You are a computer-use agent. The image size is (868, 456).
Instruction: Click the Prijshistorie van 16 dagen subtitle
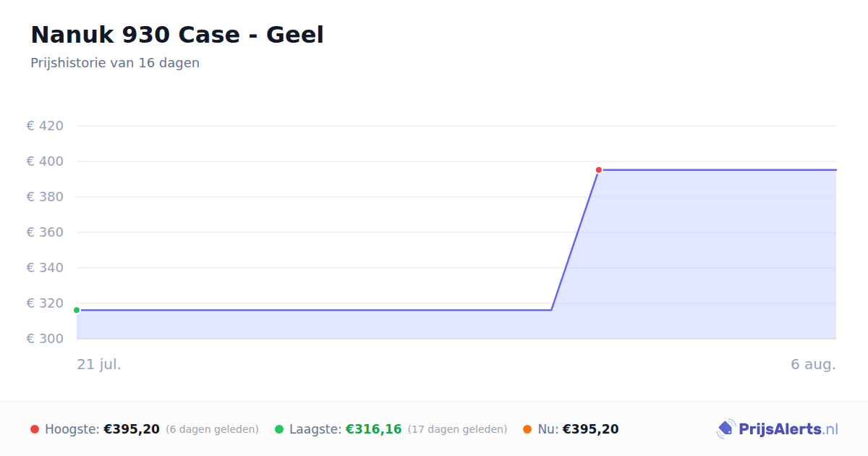[x=115, y=63]
